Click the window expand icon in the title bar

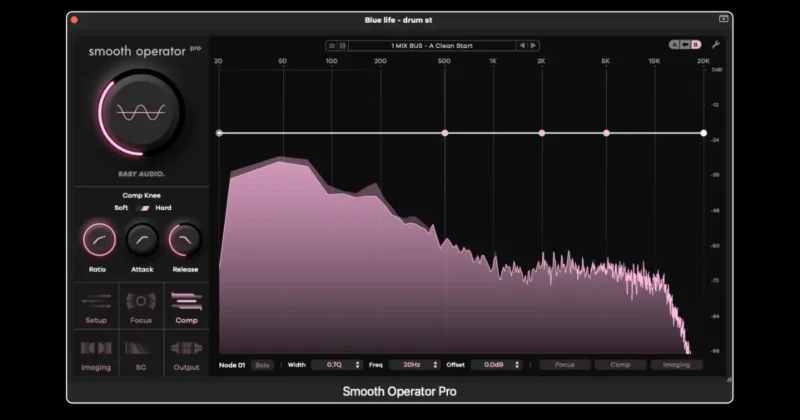pos(723,19)
